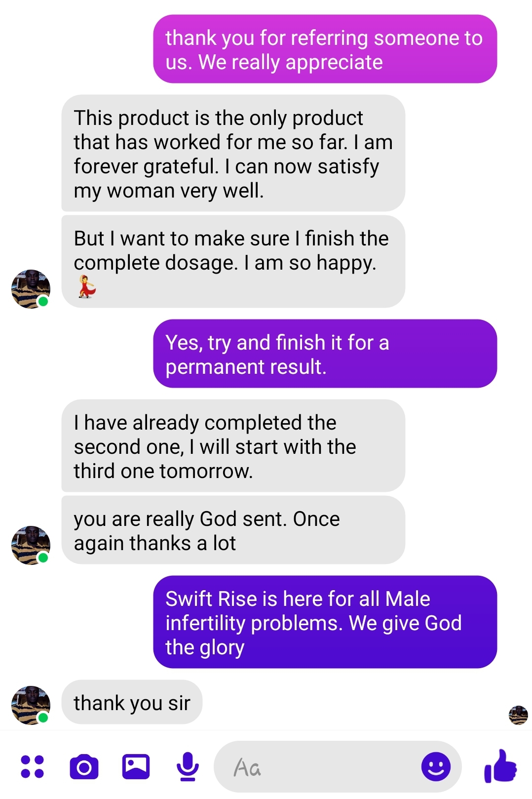Tap the avatar beside "God sent" message
Image resolution: width=532 pixels, height=799 pixels.
click(31, 545)
